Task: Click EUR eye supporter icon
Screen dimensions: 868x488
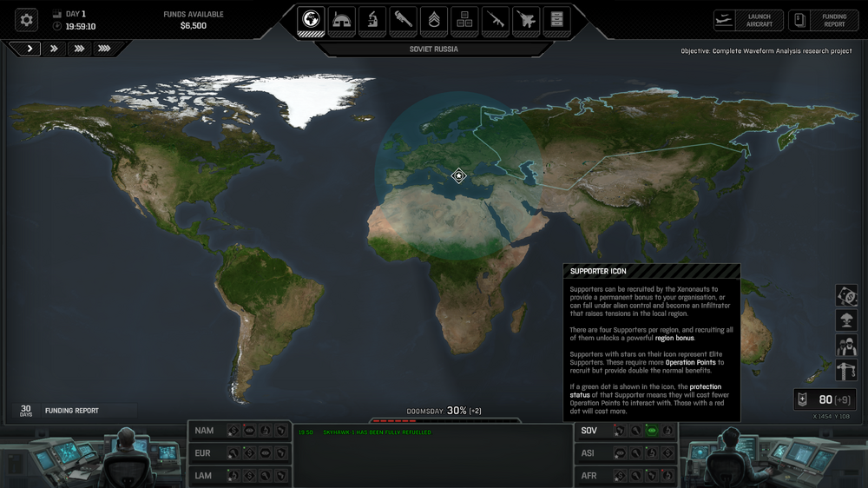Action: pyautogui.click(x=265, y=453)
